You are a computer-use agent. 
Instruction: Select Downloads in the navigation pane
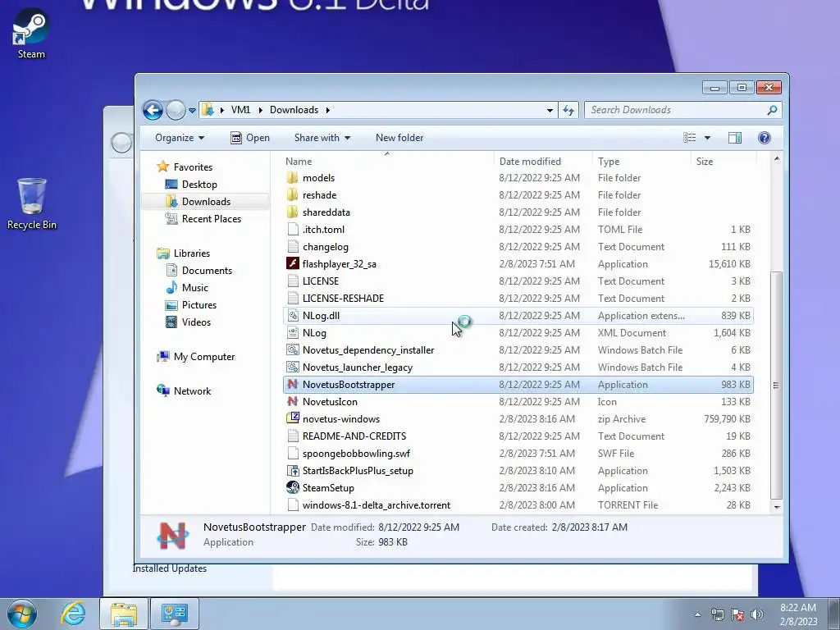tap(206, 202)
